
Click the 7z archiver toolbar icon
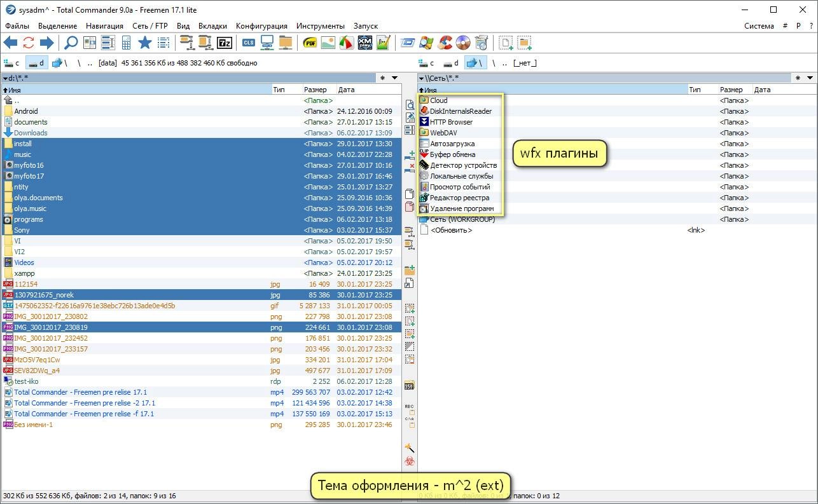224,43
